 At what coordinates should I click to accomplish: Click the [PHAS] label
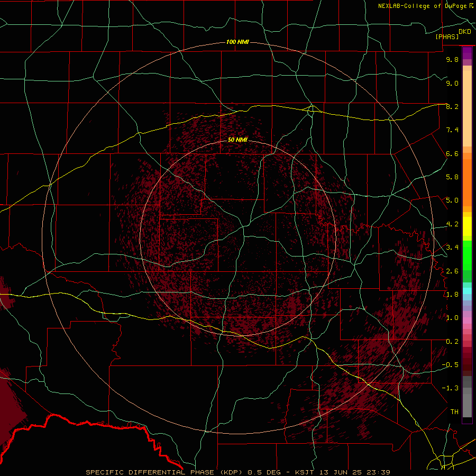[x=447, y=36]
